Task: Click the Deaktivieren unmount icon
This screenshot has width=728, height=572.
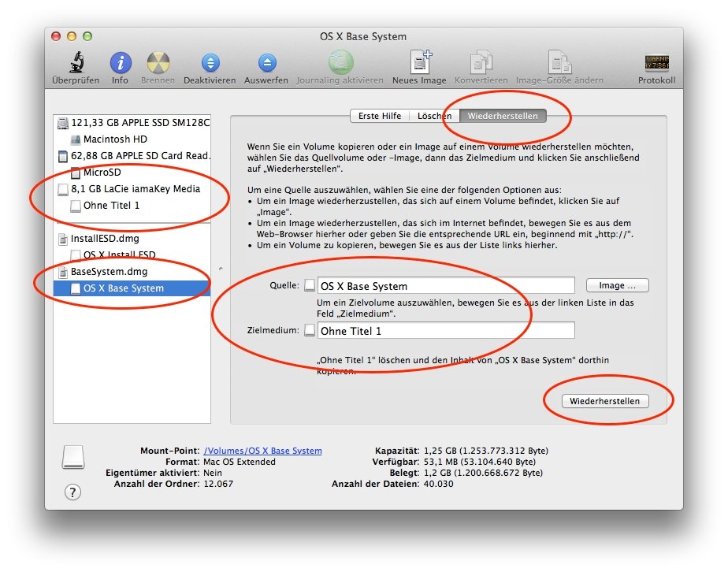Action: tap(210, 63)
